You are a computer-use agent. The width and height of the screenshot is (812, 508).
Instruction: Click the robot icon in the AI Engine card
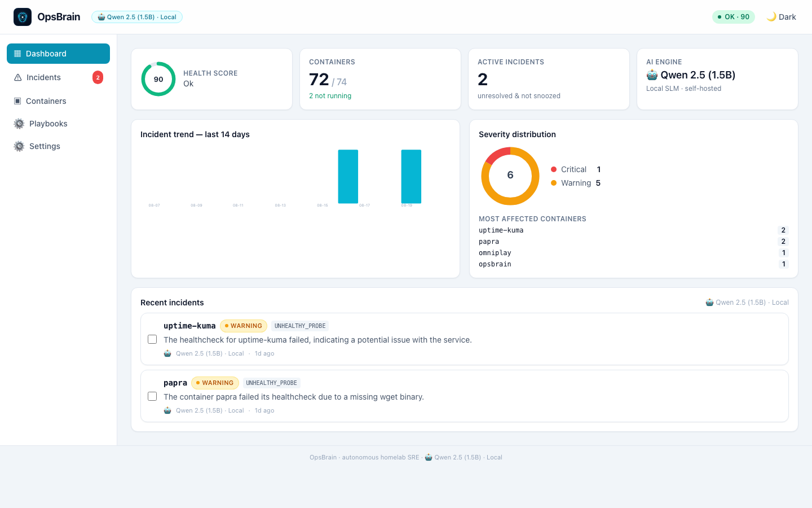click(652, 75)
